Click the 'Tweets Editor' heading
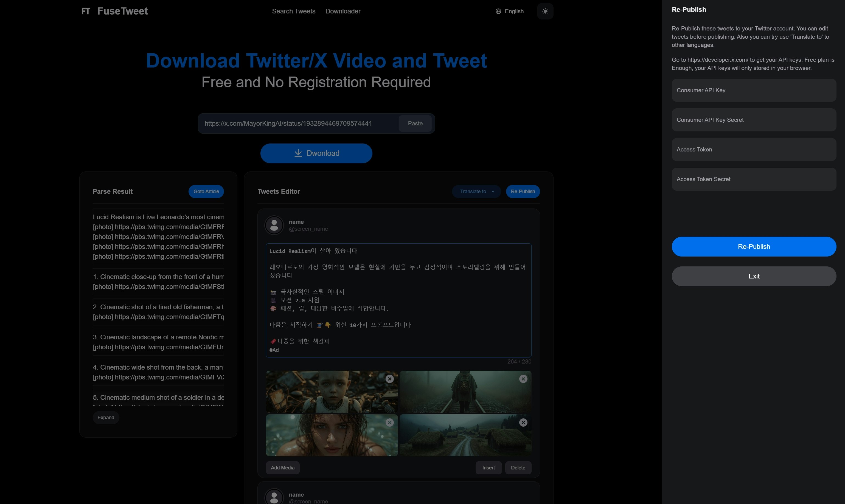The height and width of the screenshot is (504, 845). pos(279,191)
